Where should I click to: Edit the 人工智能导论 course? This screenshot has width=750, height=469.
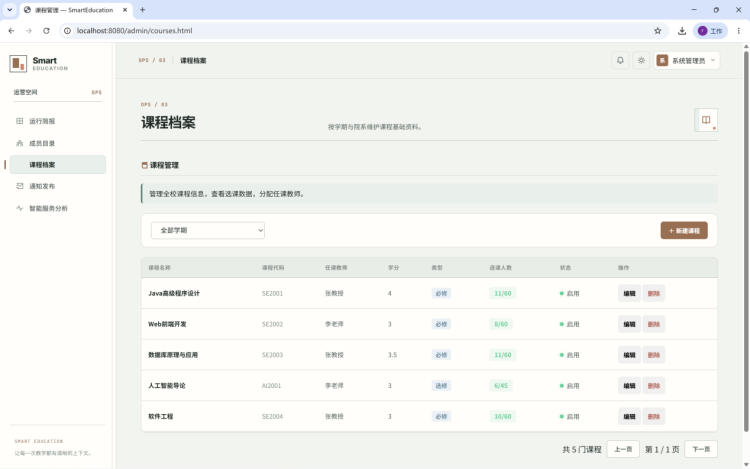(x=629, y=385)
